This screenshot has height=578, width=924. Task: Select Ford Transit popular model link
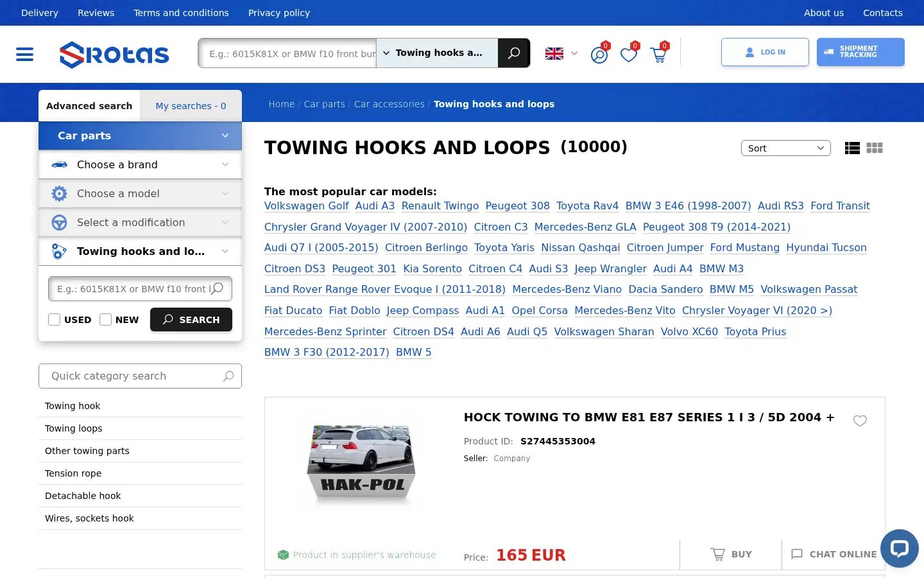(x=840, y=206)
